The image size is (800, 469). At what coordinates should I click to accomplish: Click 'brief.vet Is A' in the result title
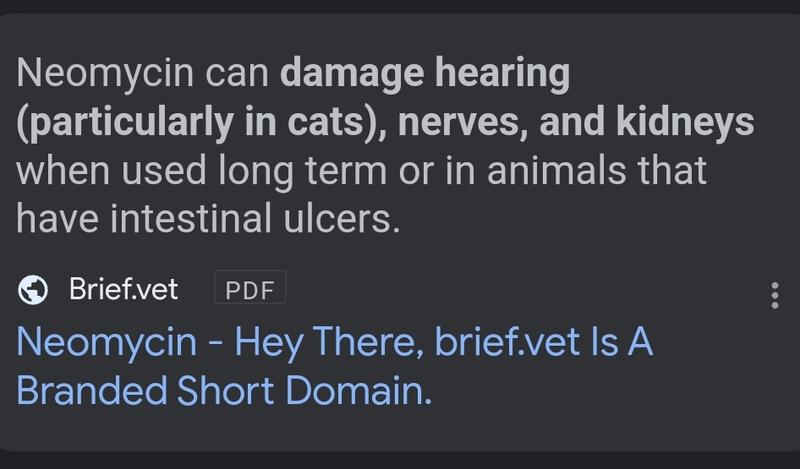point(544,341)
